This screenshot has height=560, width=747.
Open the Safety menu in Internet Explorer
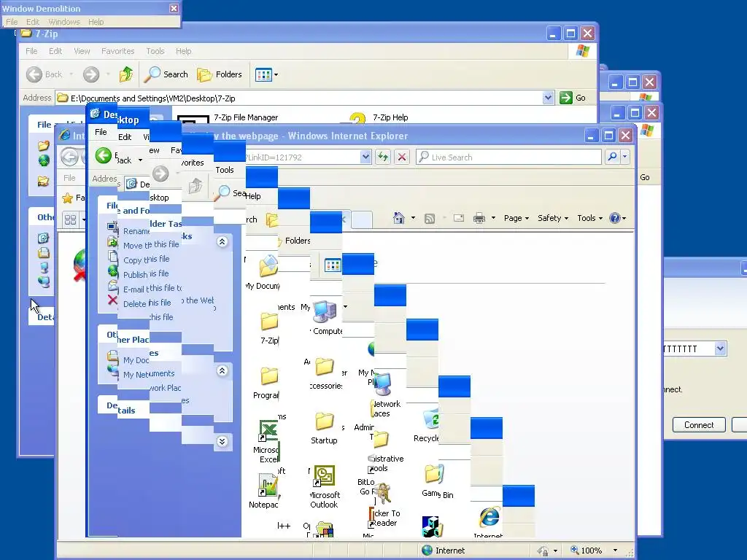[x=553, y=218]
